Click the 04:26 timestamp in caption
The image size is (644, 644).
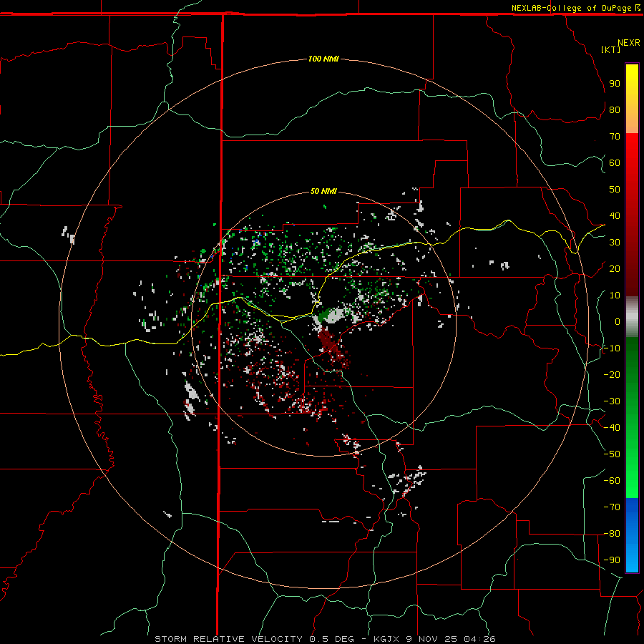click(479, 639)
